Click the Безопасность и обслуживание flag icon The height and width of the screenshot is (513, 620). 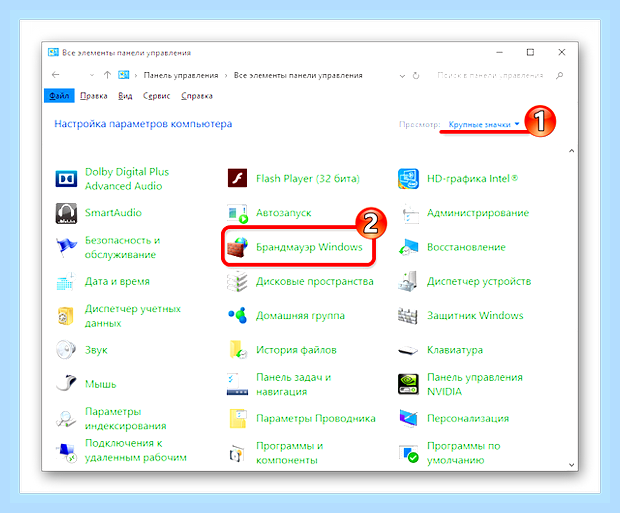(66, 248)
